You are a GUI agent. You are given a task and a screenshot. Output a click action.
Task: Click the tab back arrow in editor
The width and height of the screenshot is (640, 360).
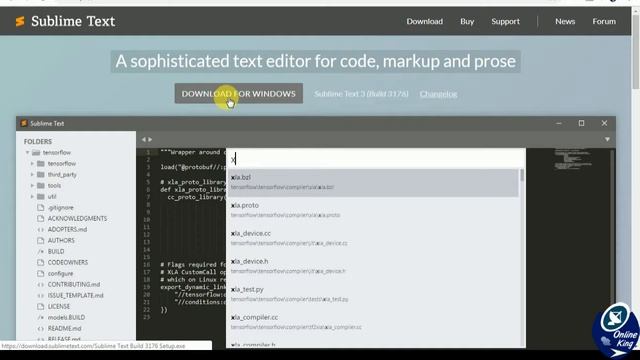(143, 140)
